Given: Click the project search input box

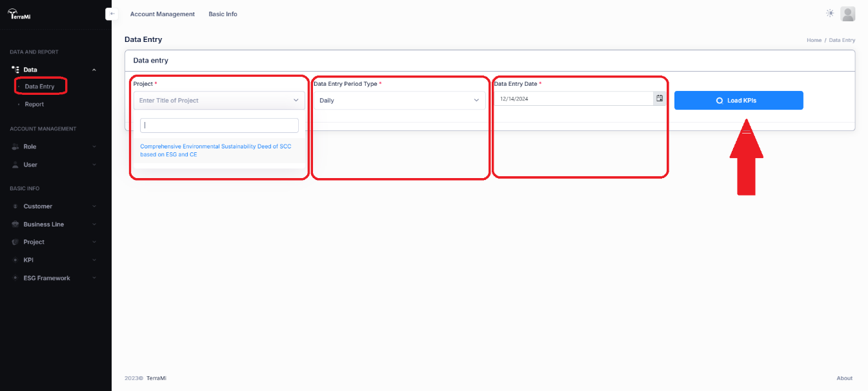Looking at the screenshot, I should pyautogui.click(x=219, y=125).
